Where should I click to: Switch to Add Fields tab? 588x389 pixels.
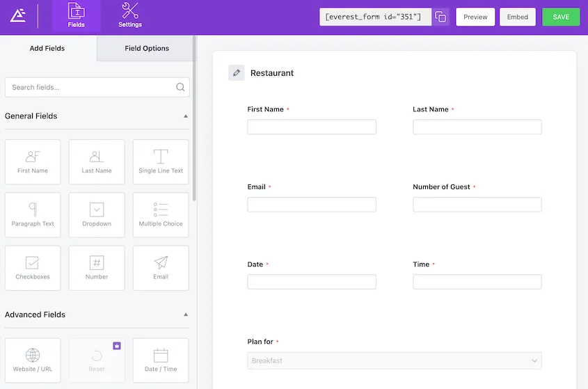coord(47,48)
